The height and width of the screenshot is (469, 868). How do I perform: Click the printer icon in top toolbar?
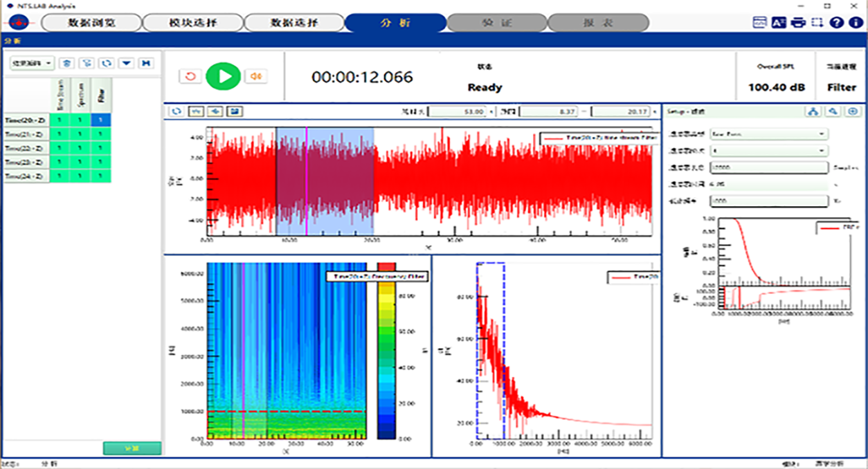pyautogui.click(x=798, y=22)
